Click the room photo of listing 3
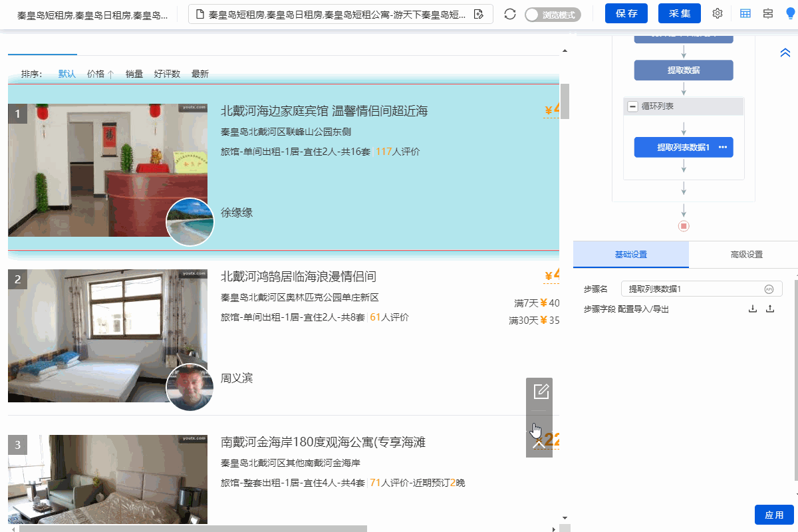Screen dimensions: 798x532 (108, 479)
